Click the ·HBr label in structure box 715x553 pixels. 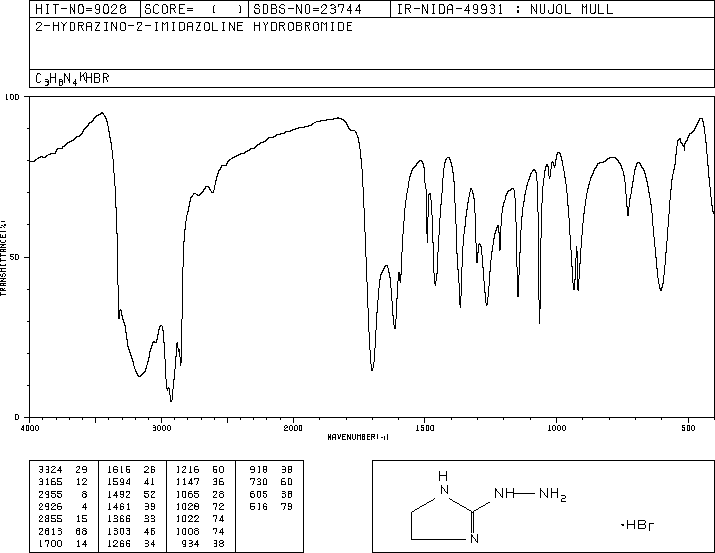coord(637,526)
